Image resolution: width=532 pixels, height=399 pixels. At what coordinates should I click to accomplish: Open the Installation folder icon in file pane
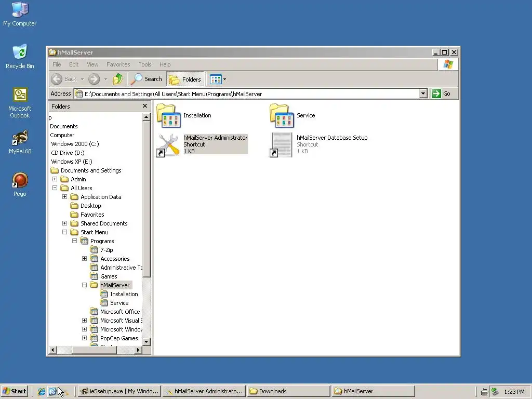[x=169, y=116]
